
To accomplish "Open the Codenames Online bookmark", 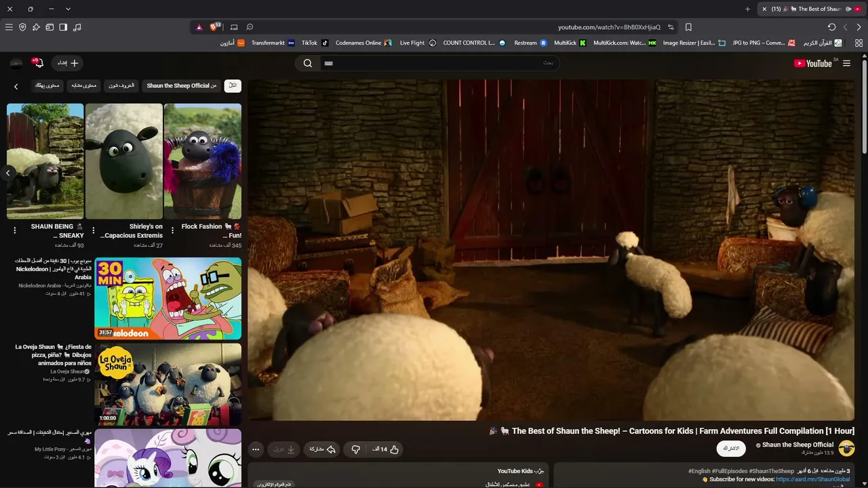I will 363,43.
